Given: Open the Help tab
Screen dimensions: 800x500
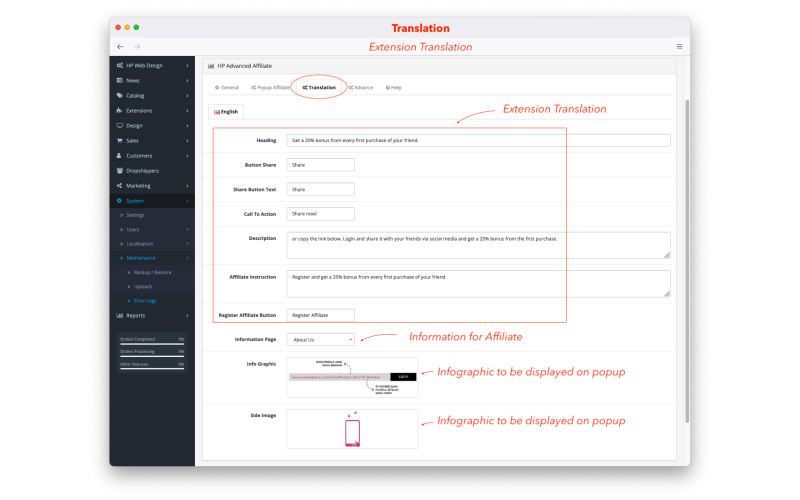Looking at the screenshot, I should pyautogui.click(x=393, y=88).
